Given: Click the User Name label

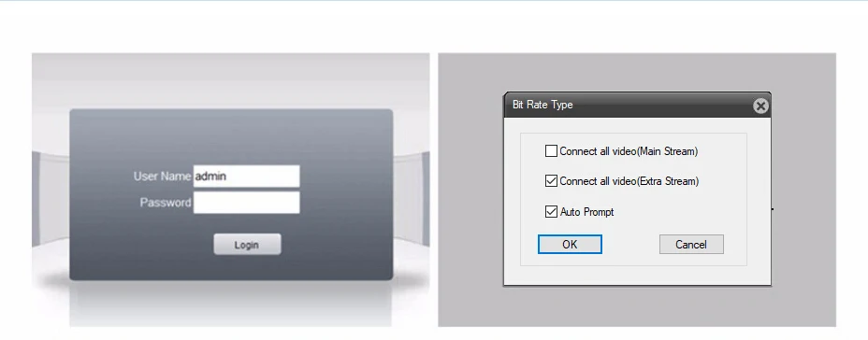Looking at the screenshot, I should click(x=162, y=177).
